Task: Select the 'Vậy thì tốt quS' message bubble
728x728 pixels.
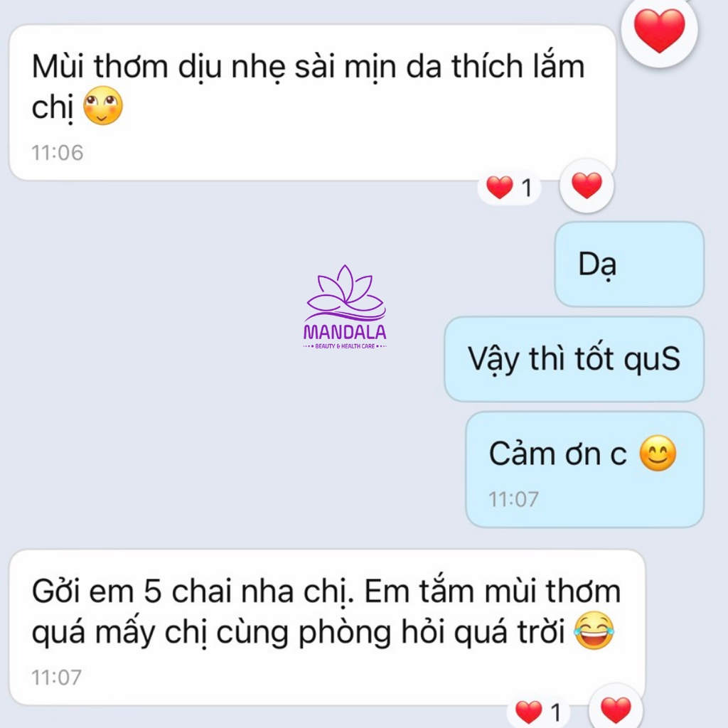Action: coord(574,359)
